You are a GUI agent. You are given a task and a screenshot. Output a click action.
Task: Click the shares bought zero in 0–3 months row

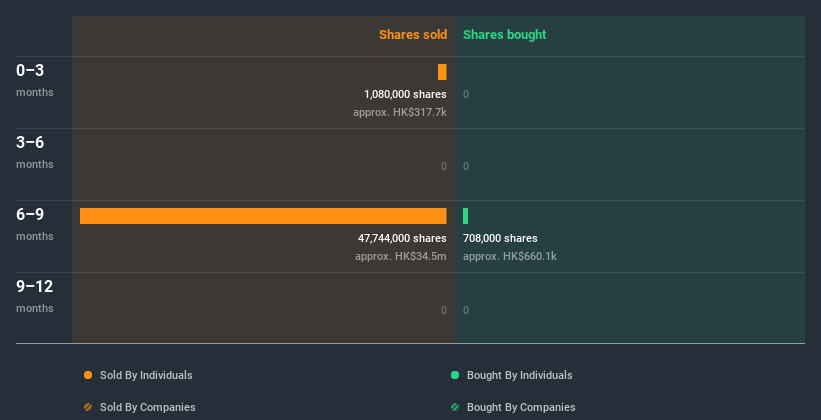[466, 94]
